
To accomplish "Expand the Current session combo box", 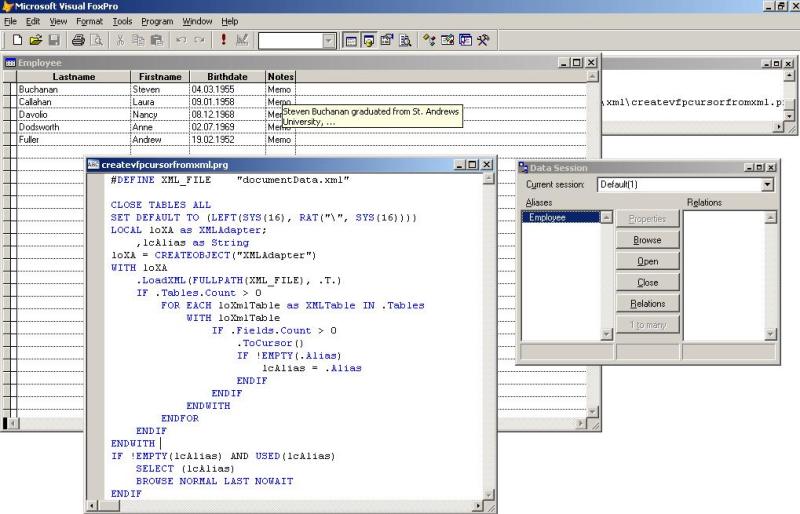I will pos(767,184).
